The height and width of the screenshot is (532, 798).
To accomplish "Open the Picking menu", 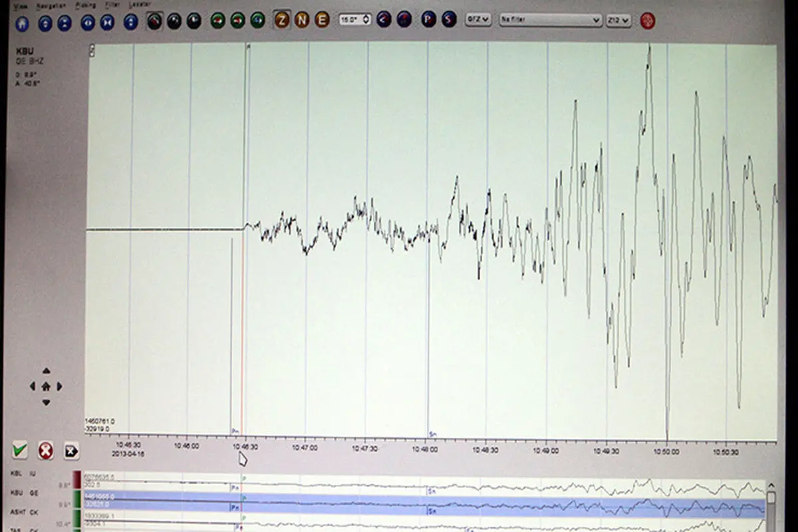I will (x=86, y=5).
